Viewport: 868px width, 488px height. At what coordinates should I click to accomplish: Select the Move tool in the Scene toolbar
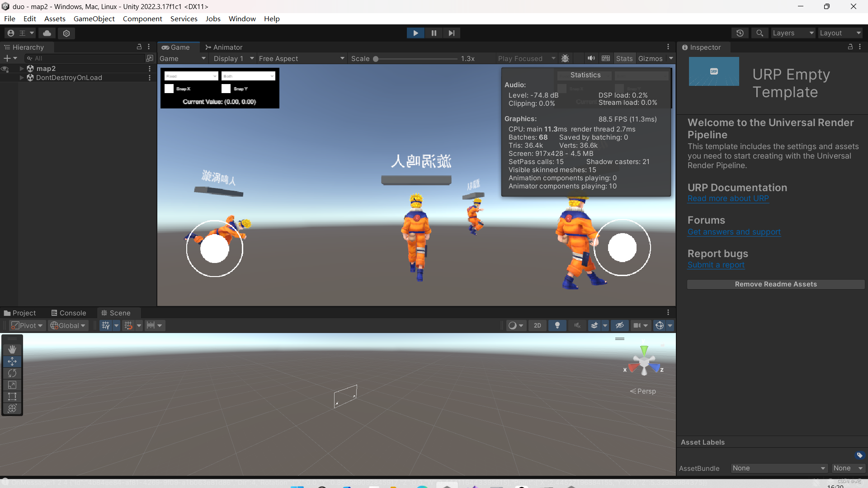[x=12, y=361]
